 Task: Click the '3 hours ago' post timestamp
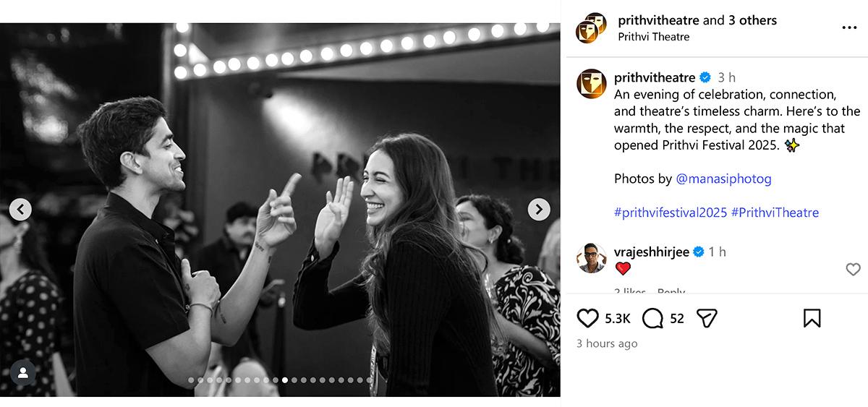607,344
